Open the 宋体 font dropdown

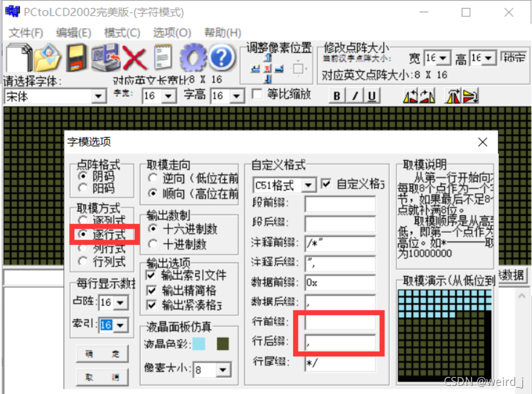[99, 96]
